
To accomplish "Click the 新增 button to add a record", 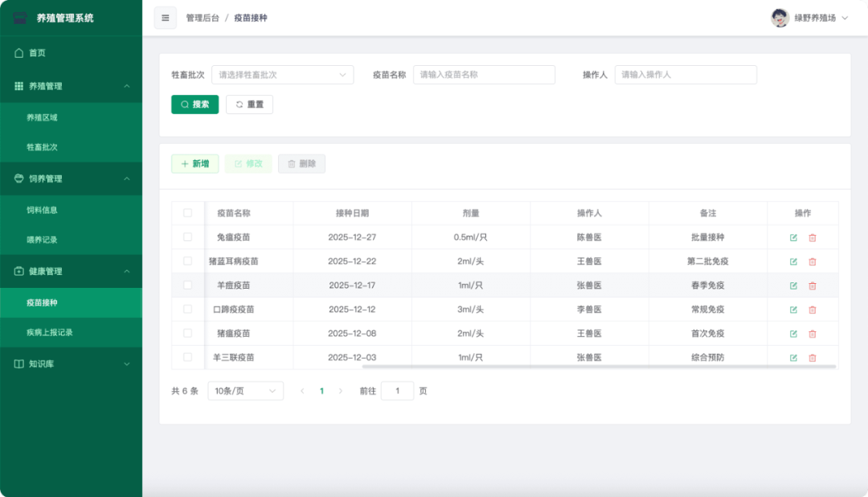I will [x=194, y=163].
